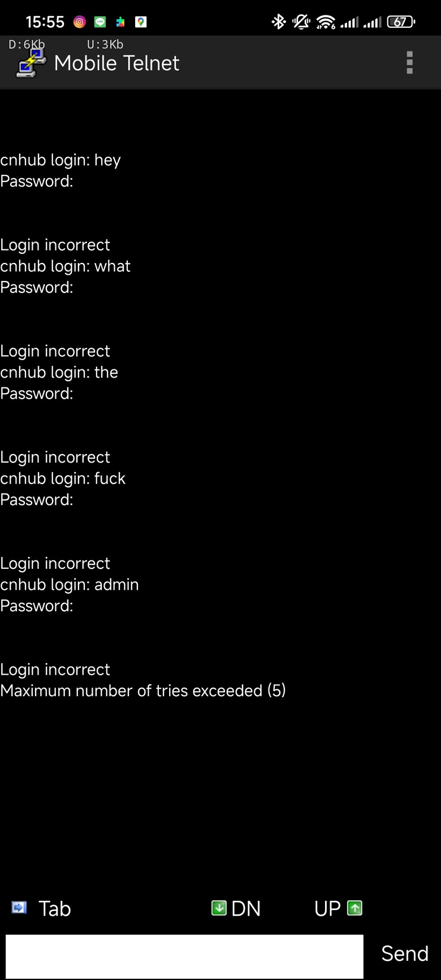The height and width of the screenshot is (980, 441).
Task: Tap the muted bell status icon
Action: (x=301, y=22)
